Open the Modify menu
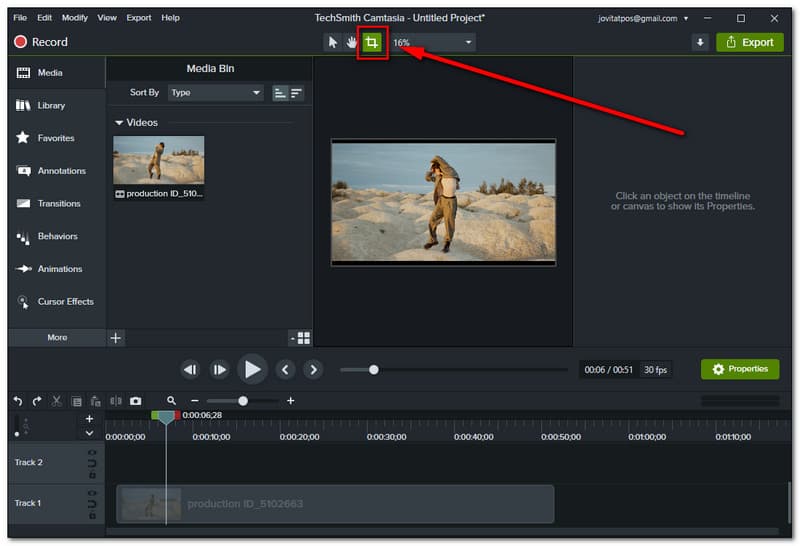The width and height of the screenshot is (800, 546). 75,18
